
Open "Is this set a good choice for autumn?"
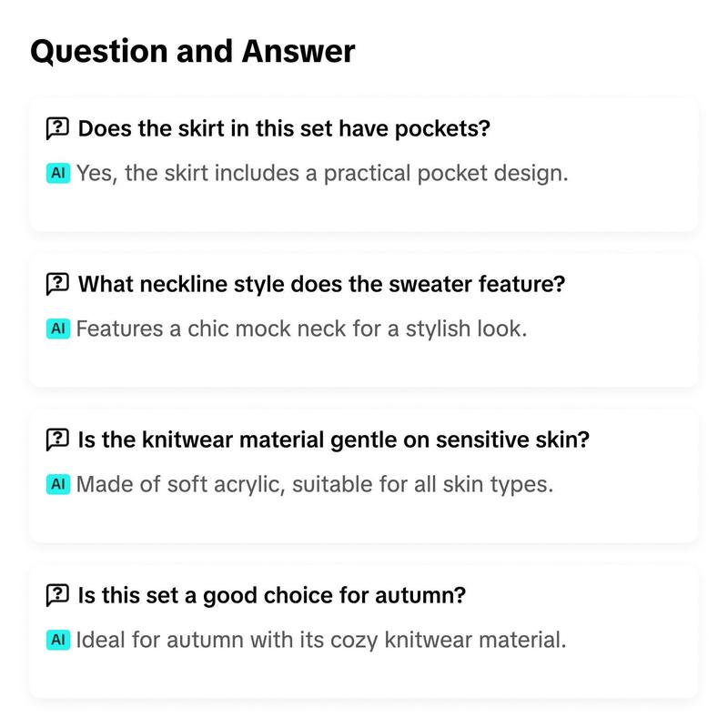pyautogui.click(x=271, y=595)
